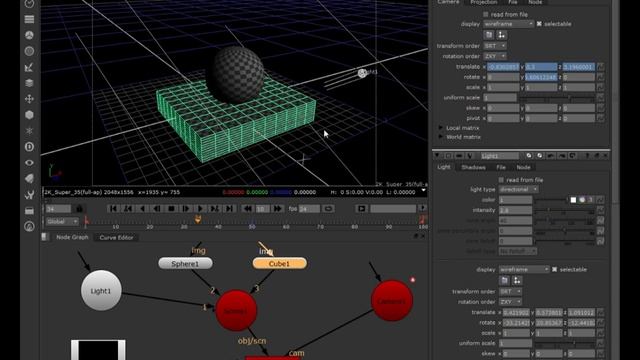This screenshot has width=640, height=360.
Task: Stop playback
Action: click(171, 209)
